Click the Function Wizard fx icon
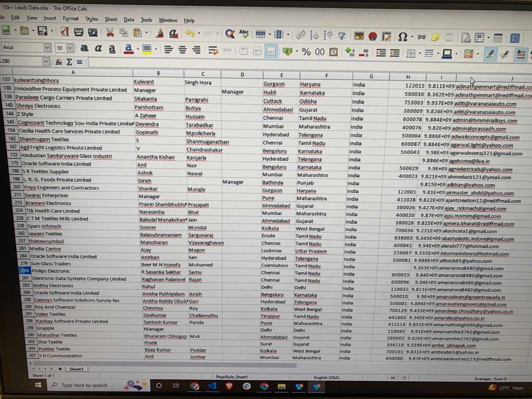This screenshot has width=532, height=399. coord(59,62)
